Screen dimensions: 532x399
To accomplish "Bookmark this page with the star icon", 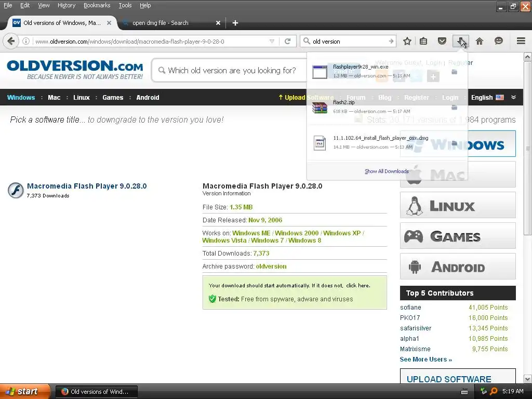I will [407, 42].
